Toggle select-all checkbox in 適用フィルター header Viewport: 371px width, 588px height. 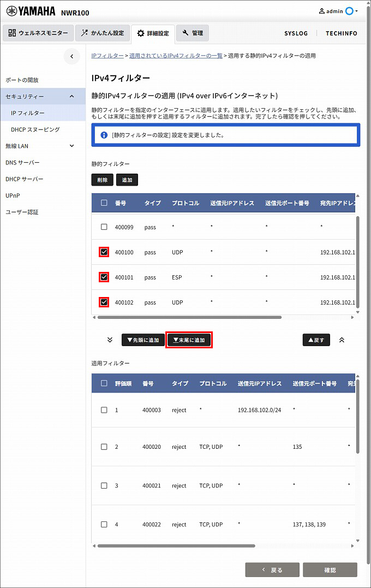pos(104,383)
